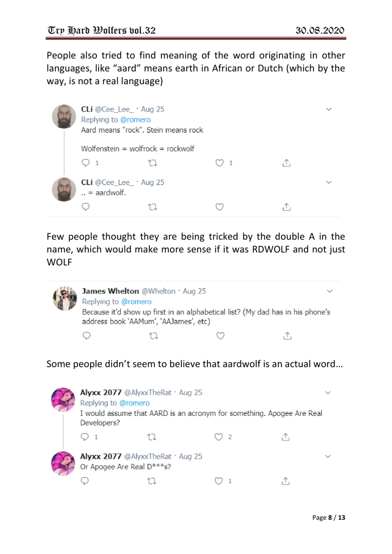View James Whelton's profile picture
The width and height of the screenshot is (392, 554).
[66, 299]
